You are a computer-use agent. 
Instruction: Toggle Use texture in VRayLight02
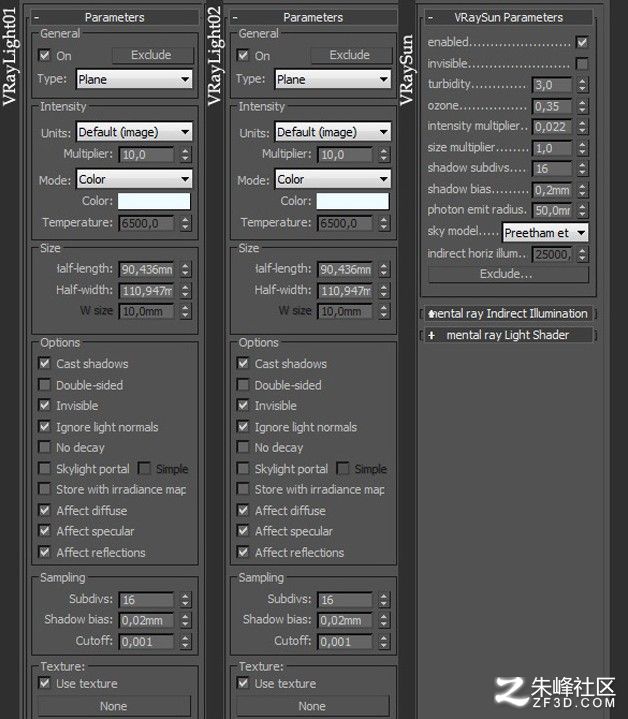coord(243,683)
